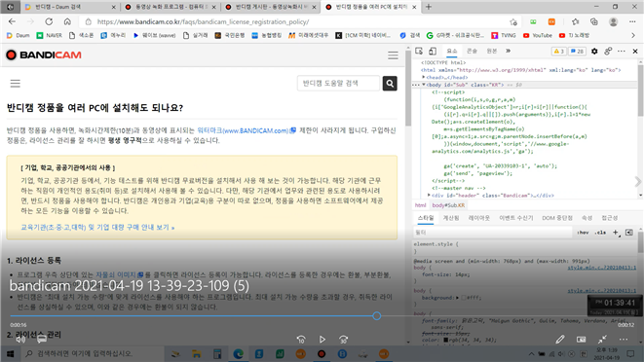Open the 접근성 pane tab
Screen dimensions: 644x362
click(x=610, y=218)
